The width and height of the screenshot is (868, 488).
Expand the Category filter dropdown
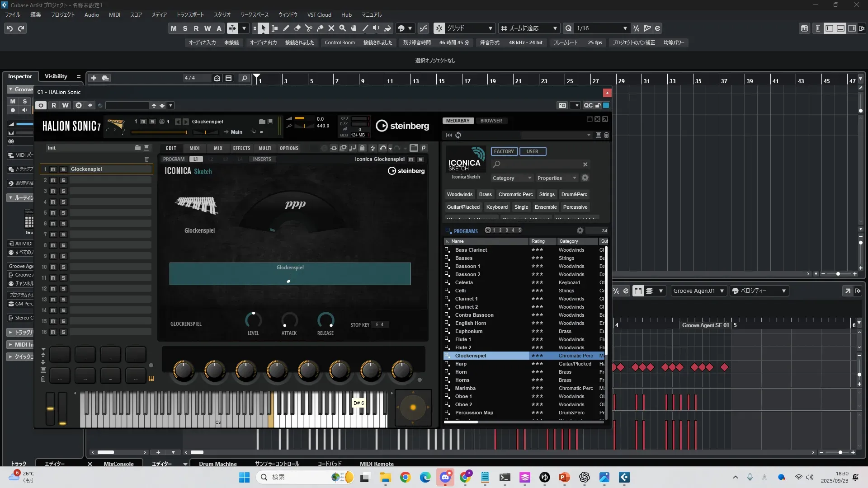pyautogui.click(x=512, y=178)
